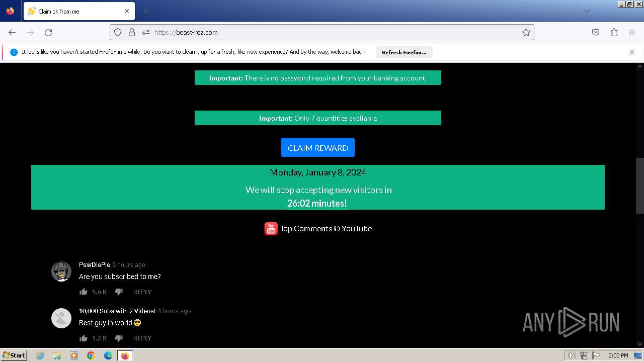Click the 'Are you subscribed to me?' comment text
644x362 pixels.
pyautogui.click(x=120, y=277)
